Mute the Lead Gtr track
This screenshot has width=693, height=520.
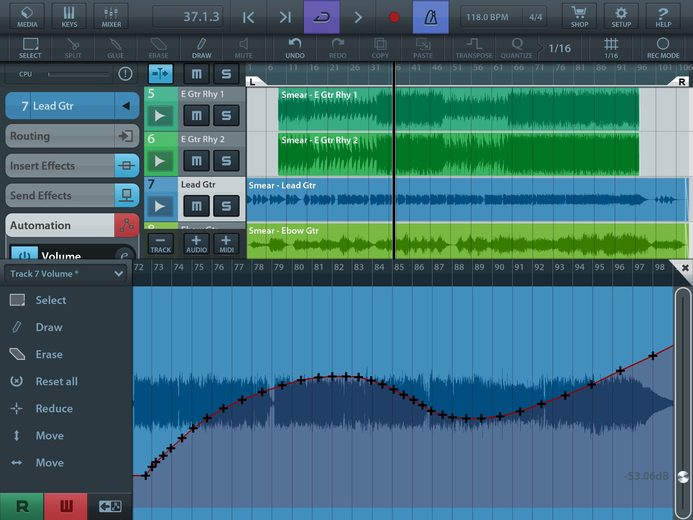(x=196, y=206)
